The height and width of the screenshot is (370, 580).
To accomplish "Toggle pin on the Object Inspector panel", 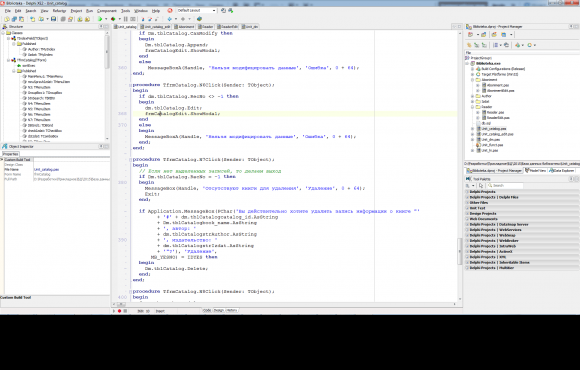I will click(101, 147).
